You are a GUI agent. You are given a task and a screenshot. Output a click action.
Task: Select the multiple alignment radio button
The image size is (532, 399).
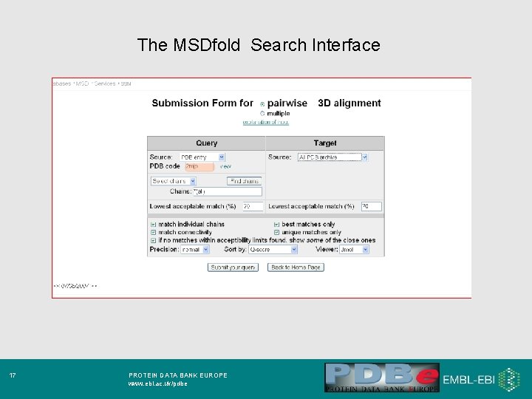262,113
